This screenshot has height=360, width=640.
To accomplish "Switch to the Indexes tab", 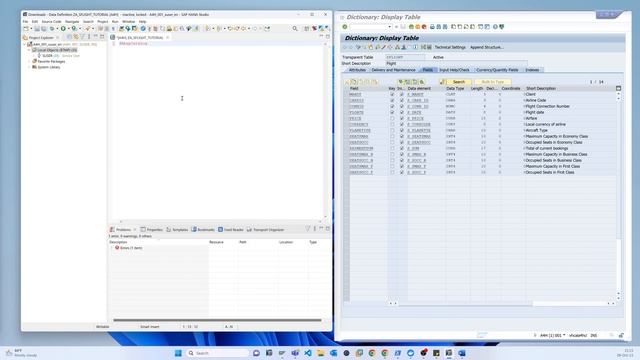I will click(x=532, y=70).
